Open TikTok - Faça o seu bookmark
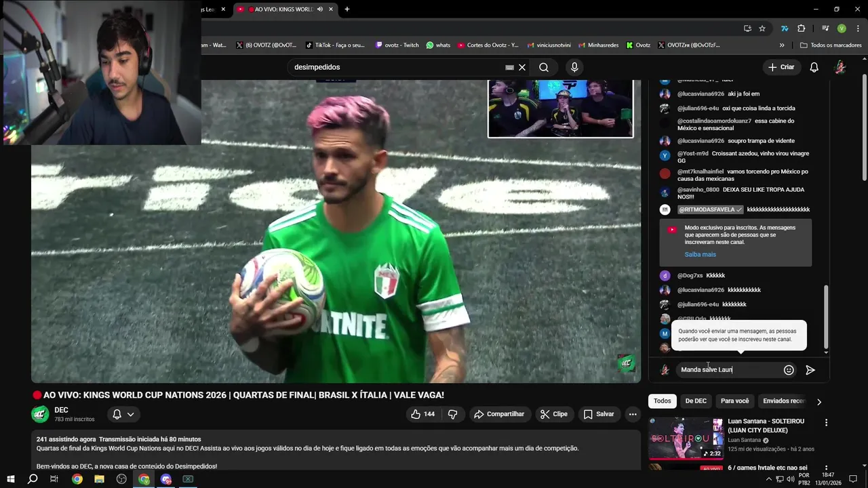 [x=335, y=45]
